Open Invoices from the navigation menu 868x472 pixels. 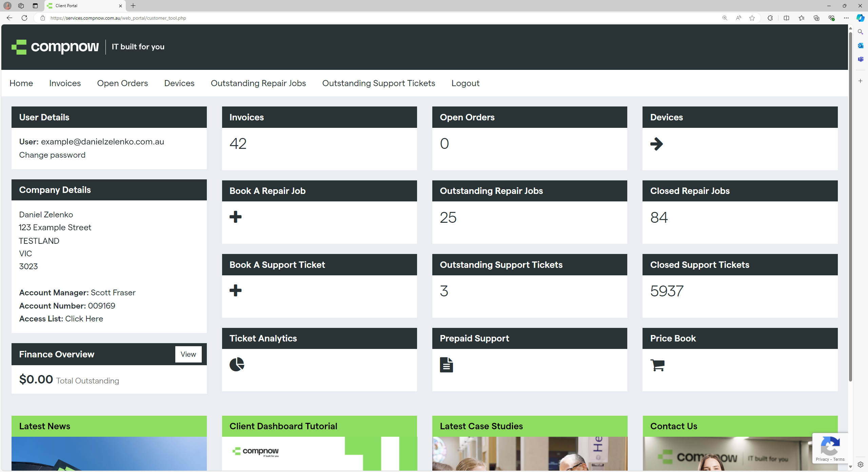[x=65, y=83]
